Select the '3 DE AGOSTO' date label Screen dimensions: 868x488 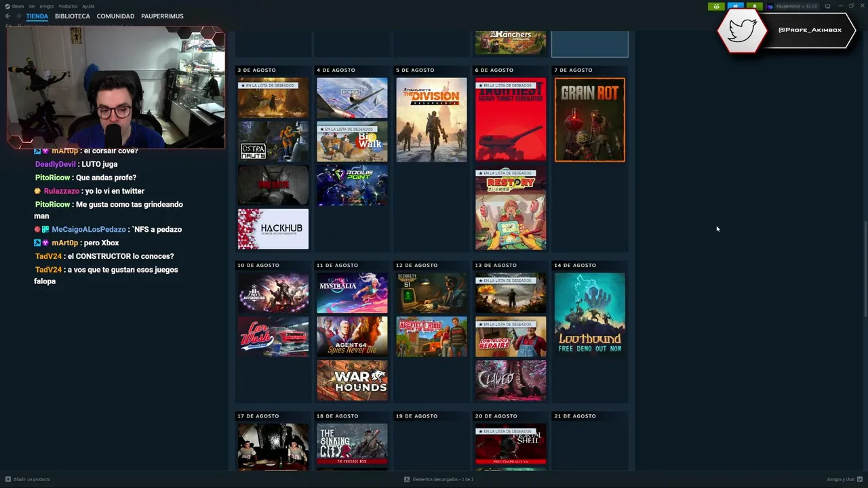[256, 70]
